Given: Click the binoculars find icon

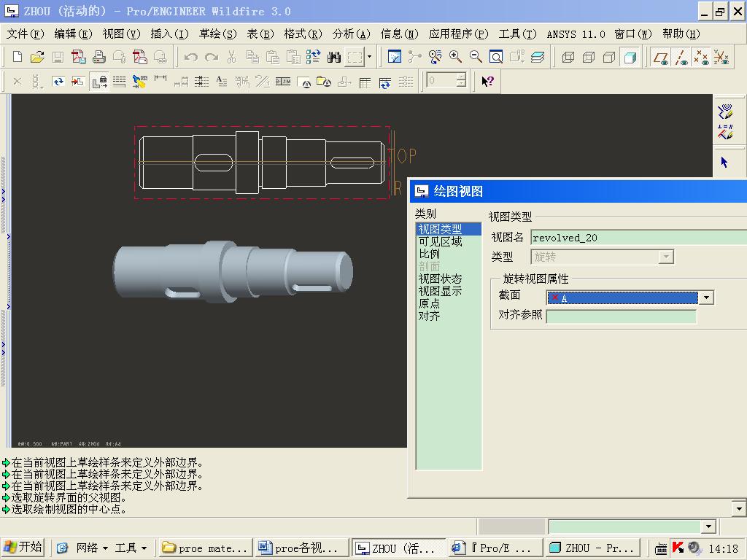Looking at the screenshot, I should pos(334,57).
